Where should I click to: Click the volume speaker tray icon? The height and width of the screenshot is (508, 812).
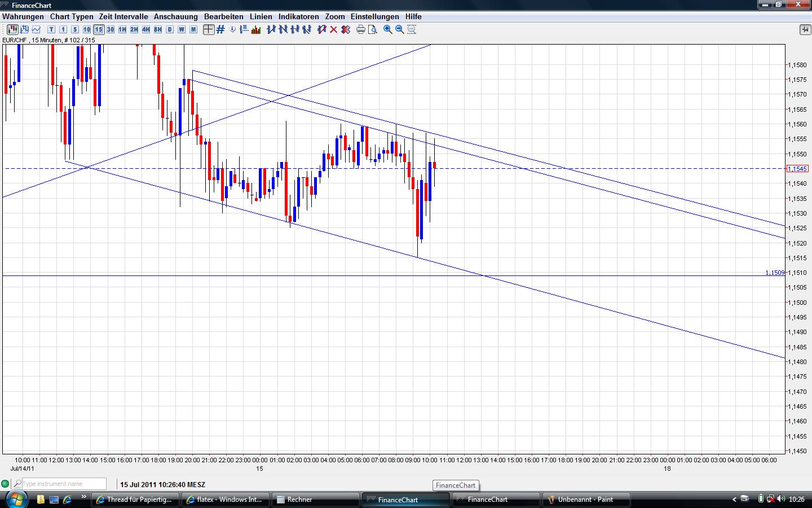coord(781,499)
